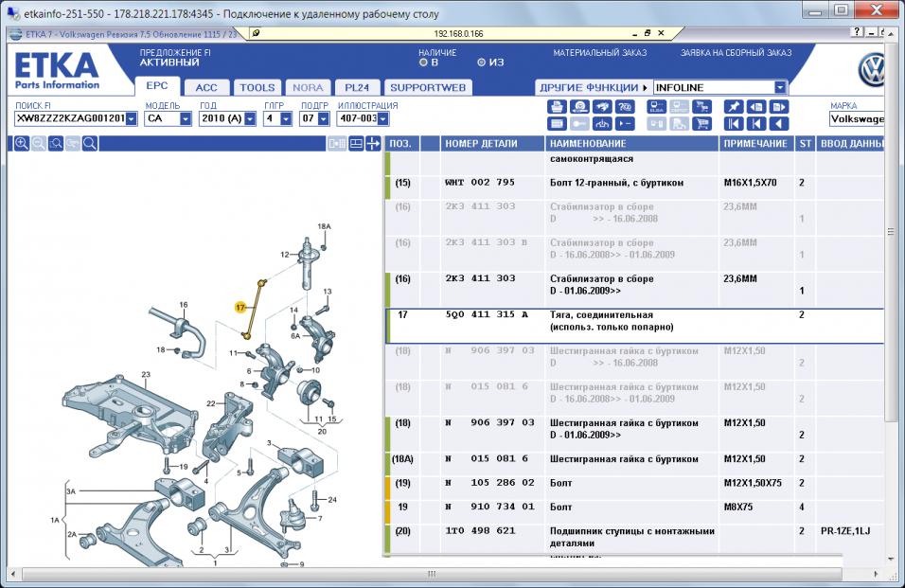Click the structure tree icon below the handshake
The height and width of the screenshot is (588, 905).
point(602,123)
